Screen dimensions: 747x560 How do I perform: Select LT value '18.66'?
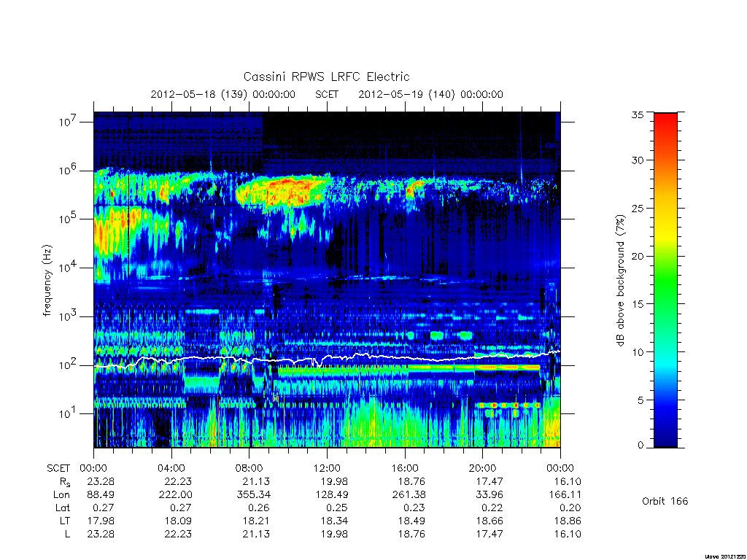(489, 521)
